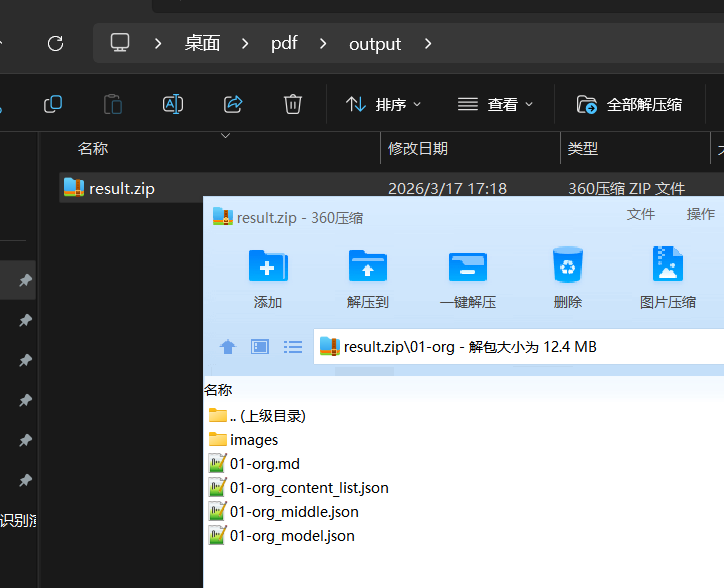Expand chevron after 桌面 in breadcrumb
724x588 pixels.
245,44
